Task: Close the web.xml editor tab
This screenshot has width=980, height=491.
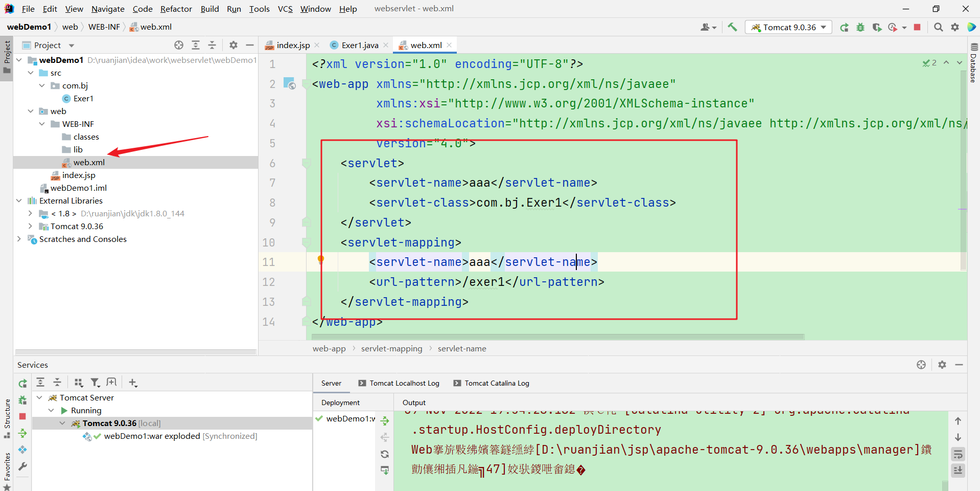Action: click(x=449, y=45)
